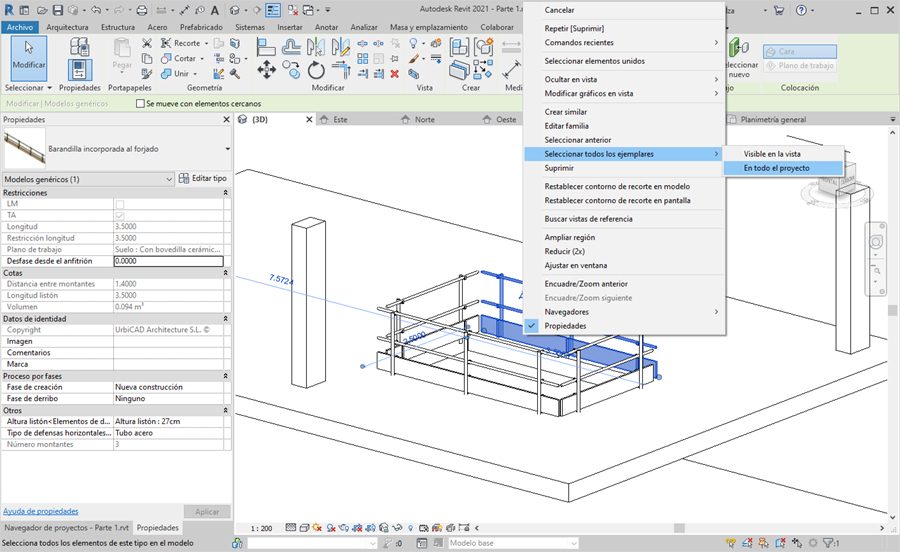Collapse the Restricciones section
Image resolution: width=900 pixels, height=552 pixels.
[224, 192]
